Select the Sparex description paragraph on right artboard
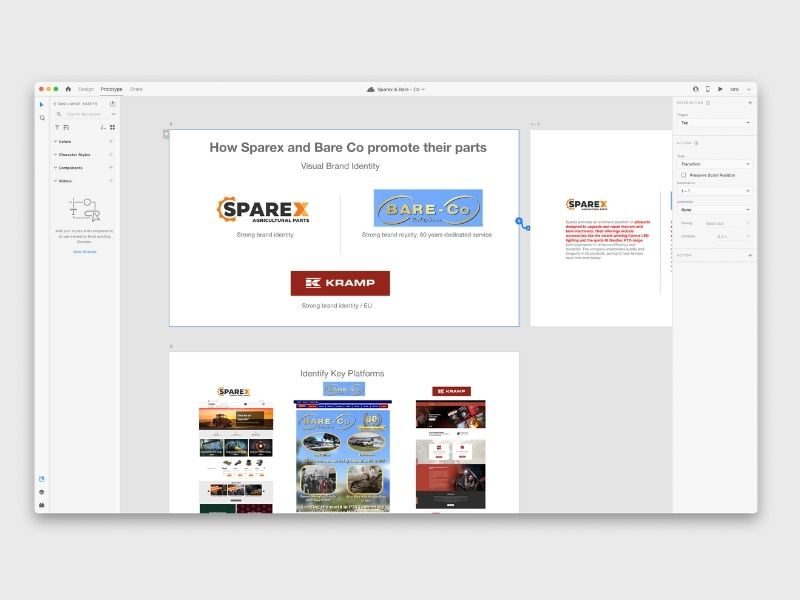This screenshot has height=600, width=800. tap(608, 240)
